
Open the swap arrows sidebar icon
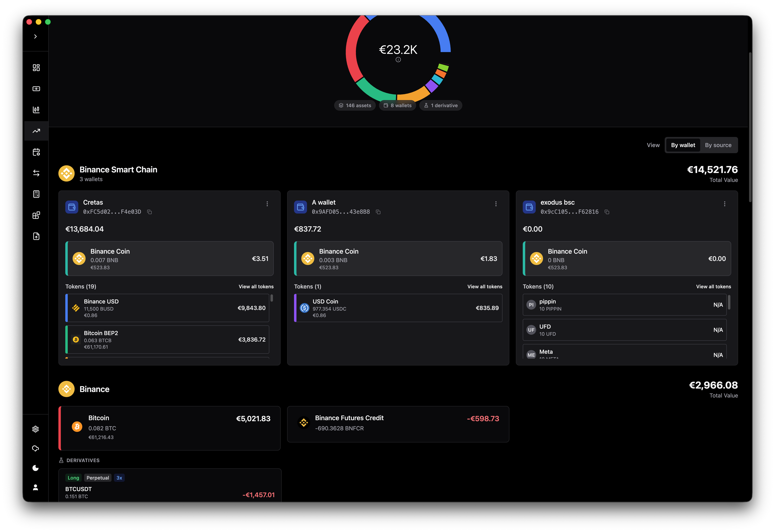tap(36, 173)
